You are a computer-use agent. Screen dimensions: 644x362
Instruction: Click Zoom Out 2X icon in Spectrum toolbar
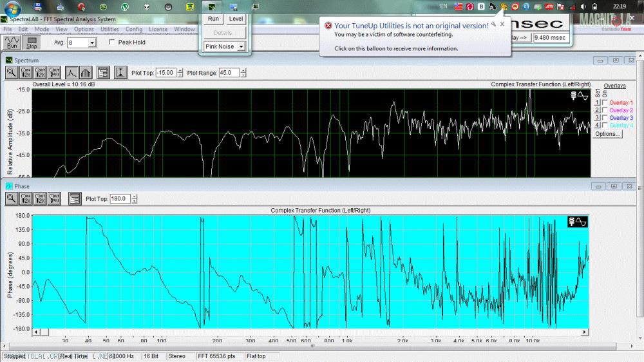[x=40, y=73]
